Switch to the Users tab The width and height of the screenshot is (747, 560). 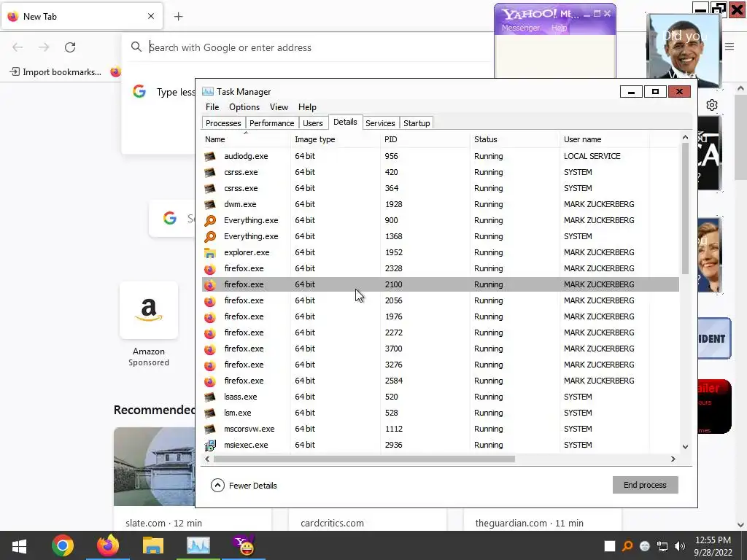(x=312, y=122)
